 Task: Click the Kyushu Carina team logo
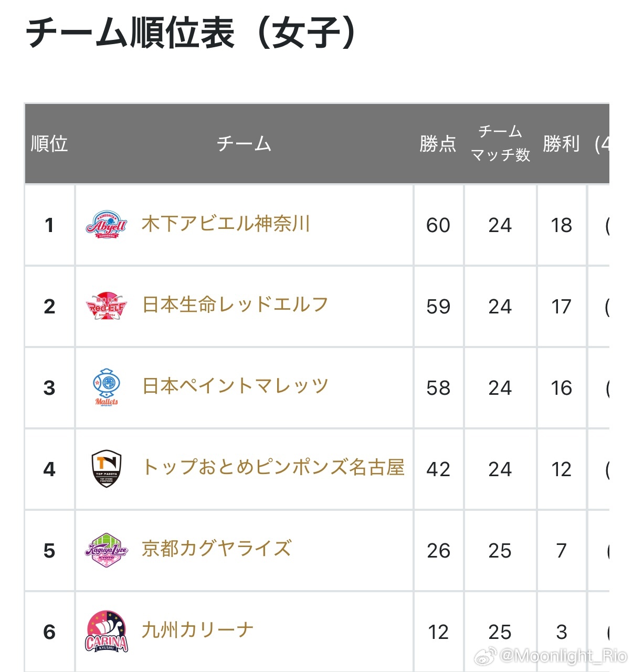point(107,632)
